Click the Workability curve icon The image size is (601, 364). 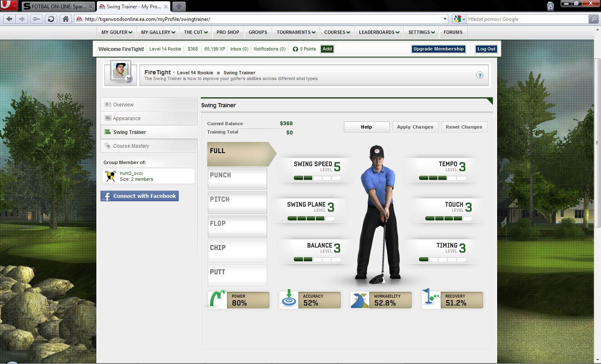pyautogui.click(x=360, y=300)
